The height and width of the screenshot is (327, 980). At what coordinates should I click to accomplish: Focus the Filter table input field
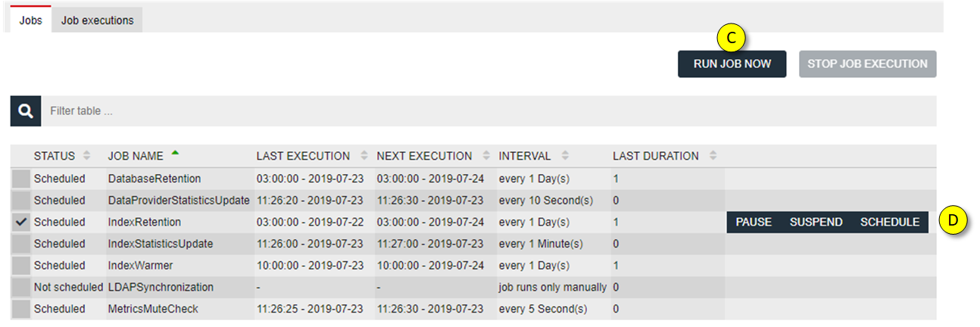(488, 111)
